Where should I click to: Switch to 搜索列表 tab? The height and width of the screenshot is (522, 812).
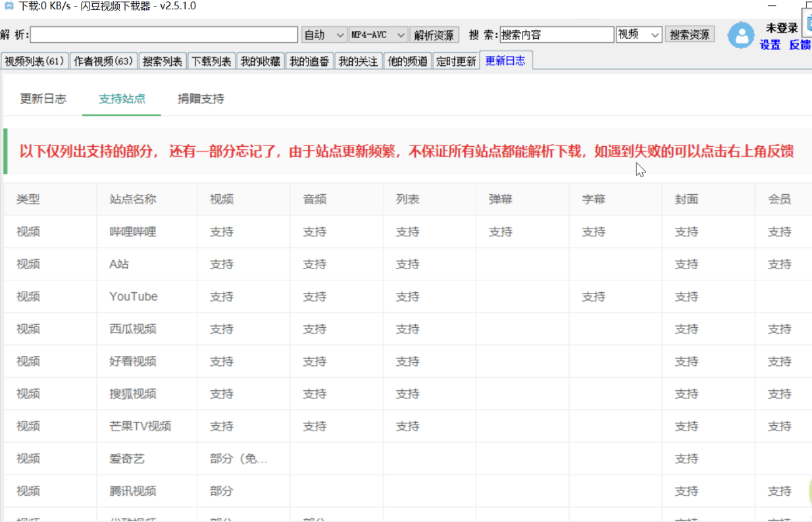pyautogui.click(x=163, y=61)
